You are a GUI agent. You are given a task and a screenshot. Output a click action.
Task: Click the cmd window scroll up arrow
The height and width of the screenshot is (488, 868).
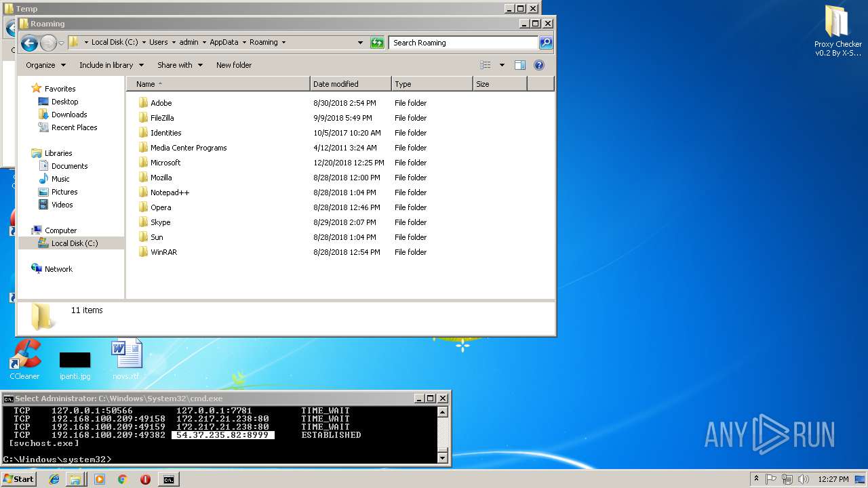(443, 412)
